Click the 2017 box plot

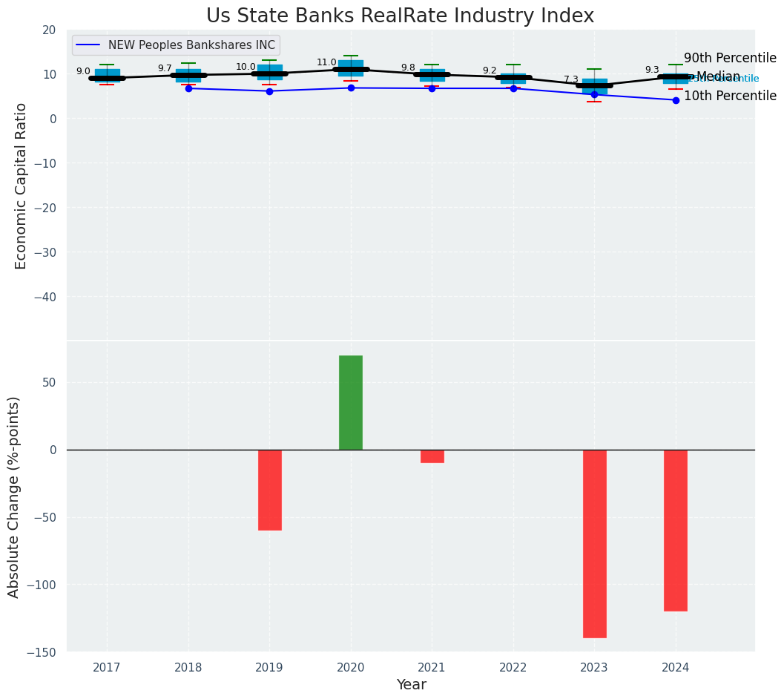click(107, 75)
